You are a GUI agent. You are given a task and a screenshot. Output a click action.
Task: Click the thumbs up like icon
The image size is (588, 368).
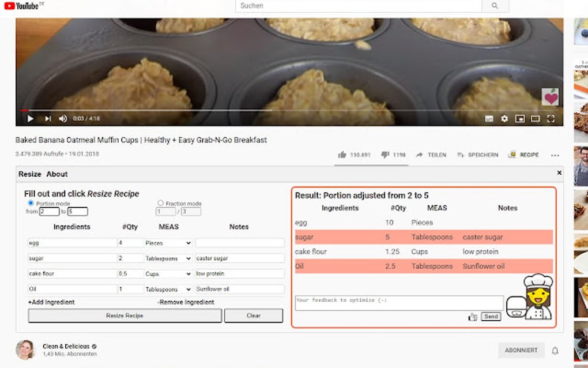pyautogui.click(x=344, y=155)
